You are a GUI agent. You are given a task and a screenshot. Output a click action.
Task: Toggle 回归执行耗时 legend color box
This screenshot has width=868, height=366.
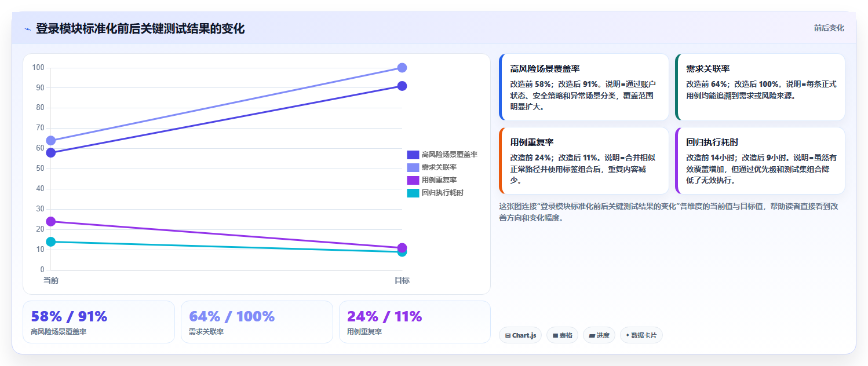413,193
